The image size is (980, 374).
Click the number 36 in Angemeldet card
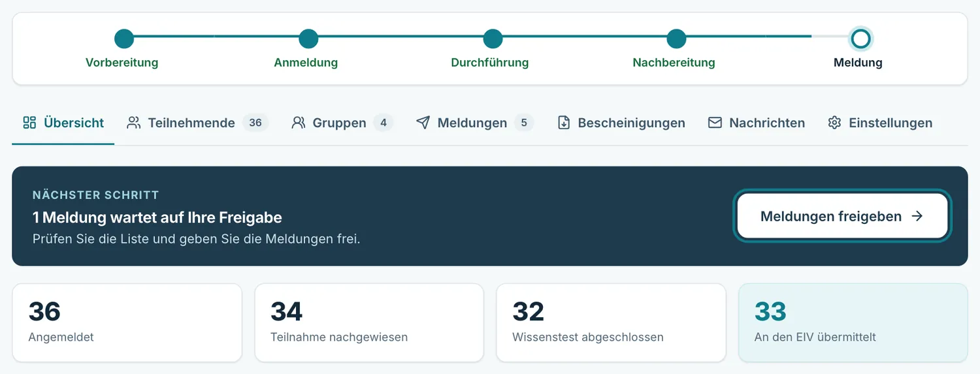(x=44, y=311)
